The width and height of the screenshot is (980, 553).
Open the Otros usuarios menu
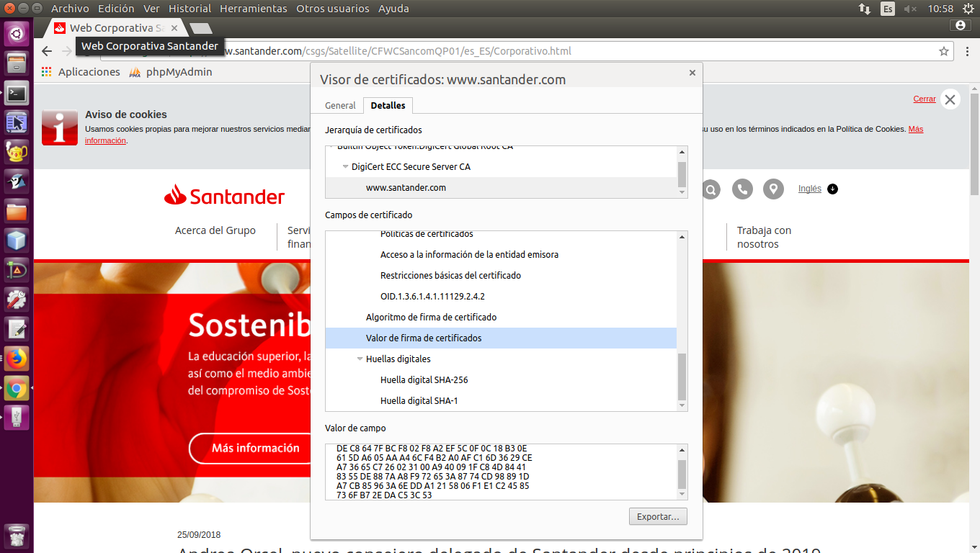click(x=332, y=9)
